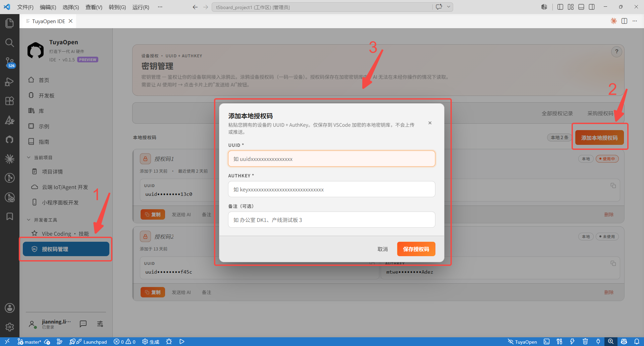Screen dimensions: 644x346
Task: Open notifications bell in status bar
Action: 637,342
